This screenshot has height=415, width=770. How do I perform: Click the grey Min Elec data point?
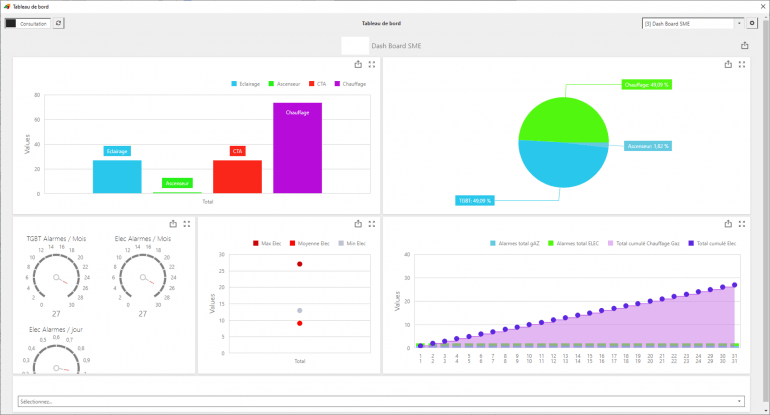click(300, 310)
